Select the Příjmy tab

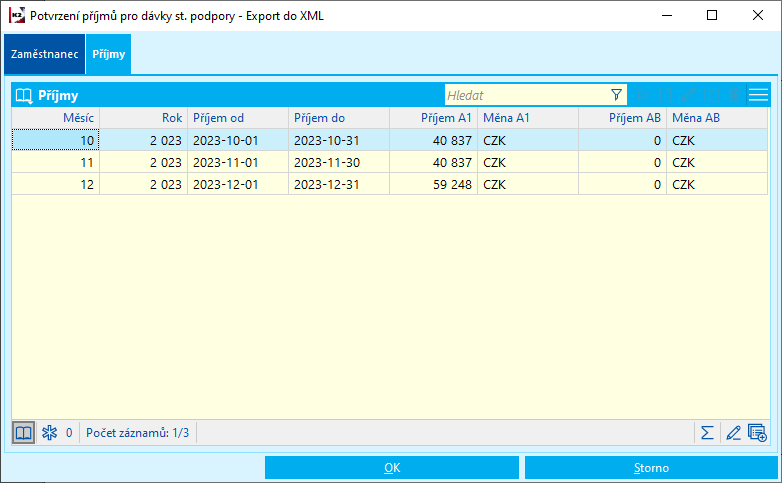click(x=109, y=54)
